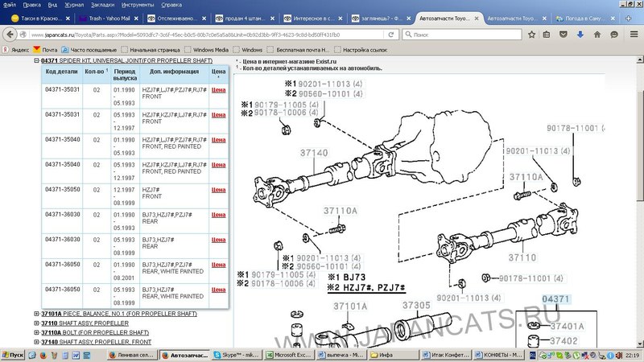Click the volume speaker icon in the tray
This screenshot has width=644, height=362.
(618, 355)
